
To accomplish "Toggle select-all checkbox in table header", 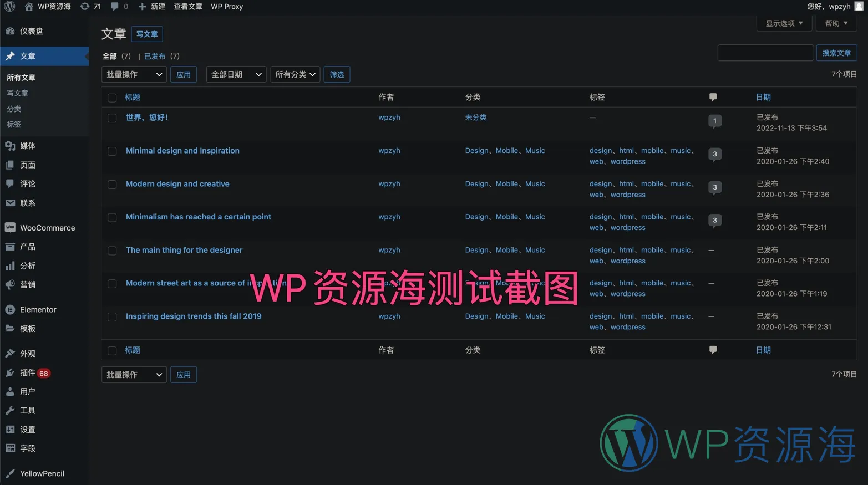I will point(112,98).
